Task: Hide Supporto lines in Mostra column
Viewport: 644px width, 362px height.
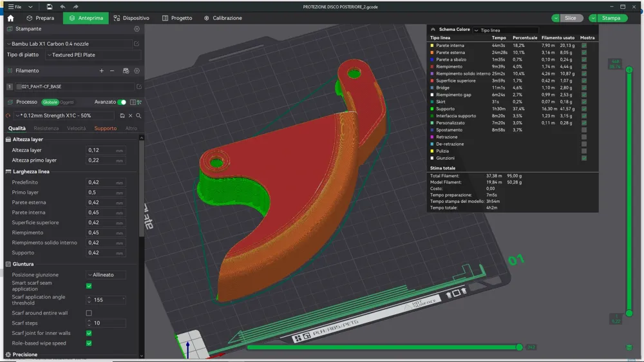Action: pos(584,109)
